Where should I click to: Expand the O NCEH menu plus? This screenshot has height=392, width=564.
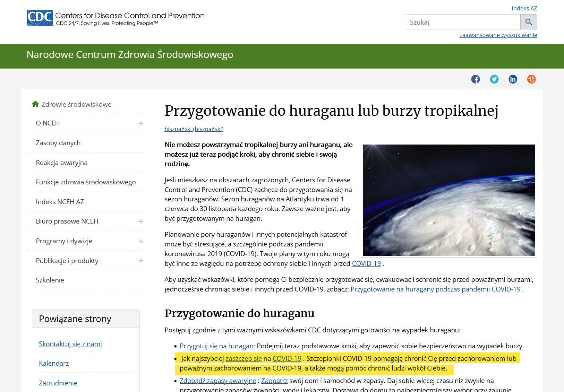click(141, 123)
